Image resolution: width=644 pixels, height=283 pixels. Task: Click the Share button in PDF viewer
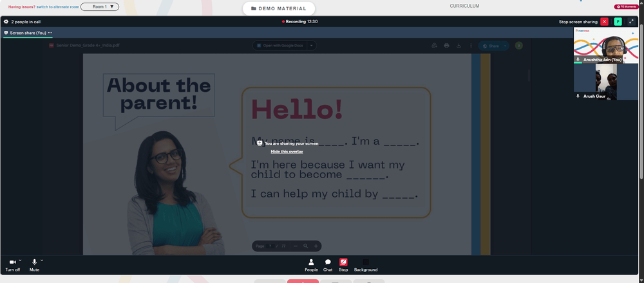click(490, 46)
